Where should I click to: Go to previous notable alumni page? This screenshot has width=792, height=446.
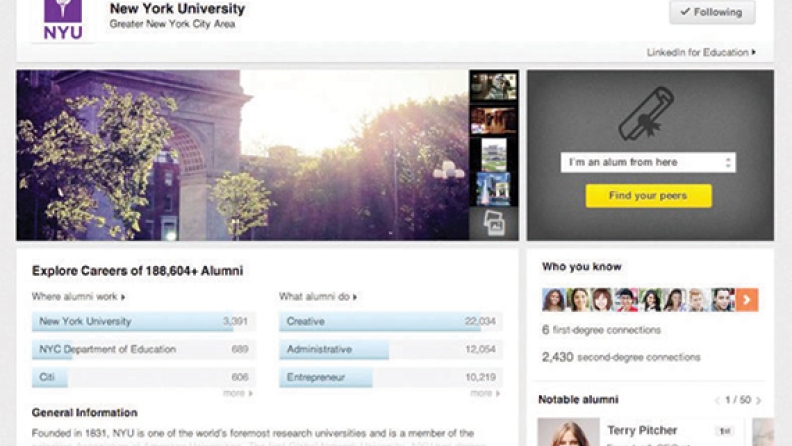tap(717, 400)
